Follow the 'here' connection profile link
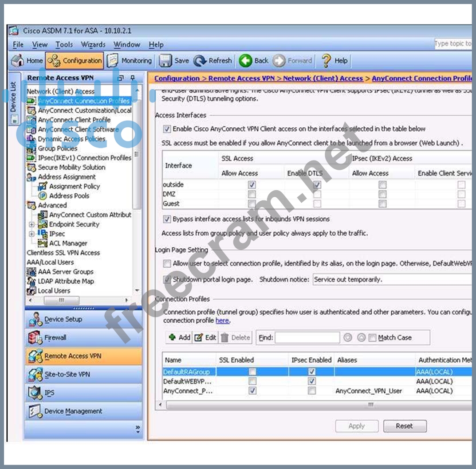Viewport: 476px width, 469px height. (x=222, y=320)
